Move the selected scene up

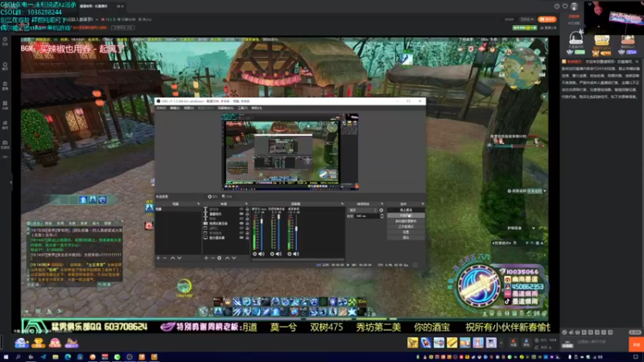tap(172, 258)
